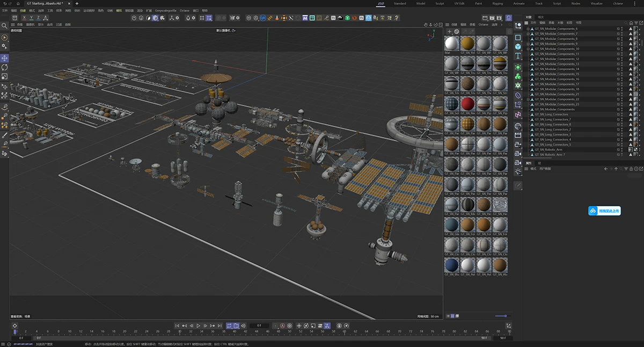Image resolution: width=644 pixels, height=347 pixels.
Task: Click the Render to Picture Viewer icon
Action: pos(492,18)
